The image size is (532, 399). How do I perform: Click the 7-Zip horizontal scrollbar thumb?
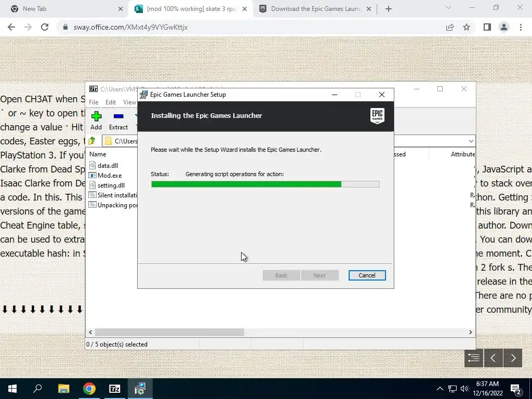coord(169,332)
